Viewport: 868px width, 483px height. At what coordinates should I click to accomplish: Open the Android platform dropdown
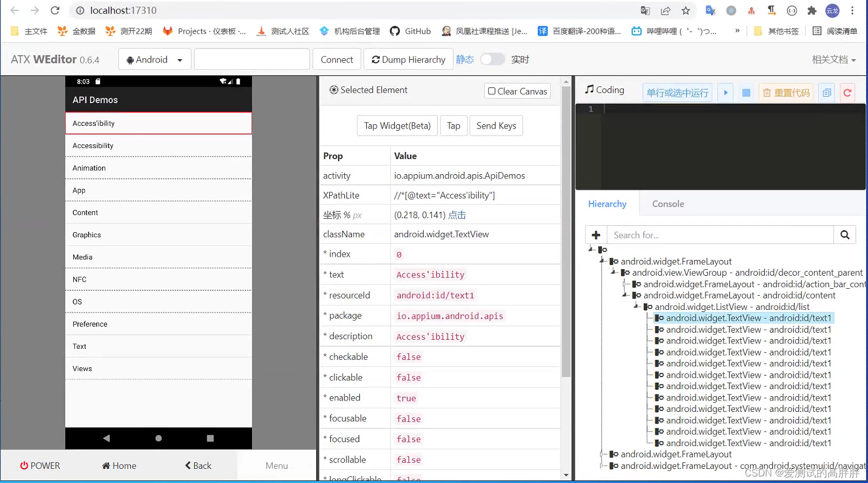coord(155,59)
